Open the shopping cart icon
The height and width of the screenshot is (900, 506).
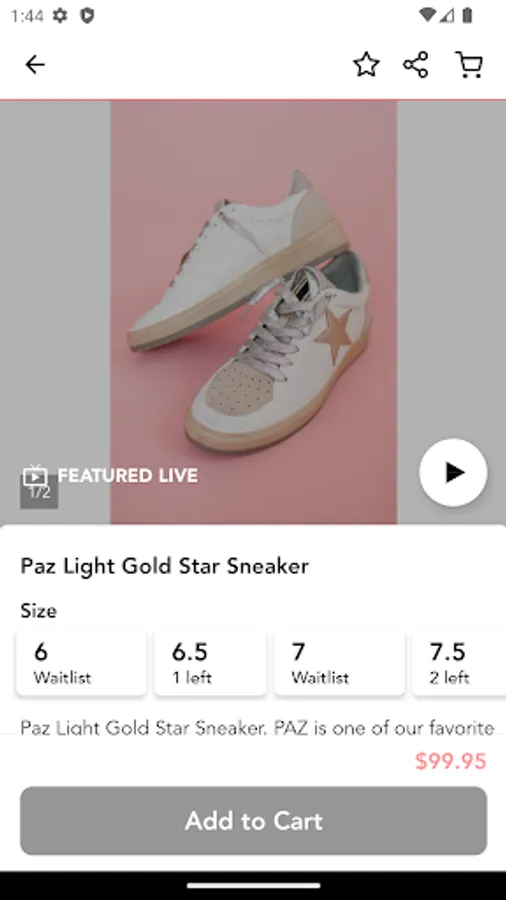point(469,64)
